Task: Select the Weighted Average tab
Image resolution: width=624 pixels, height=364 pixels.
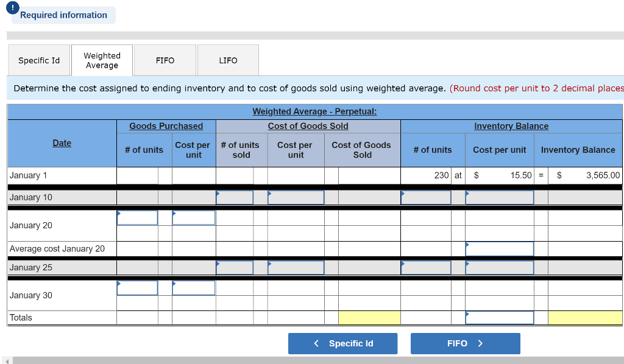Action: coord(102,60)
